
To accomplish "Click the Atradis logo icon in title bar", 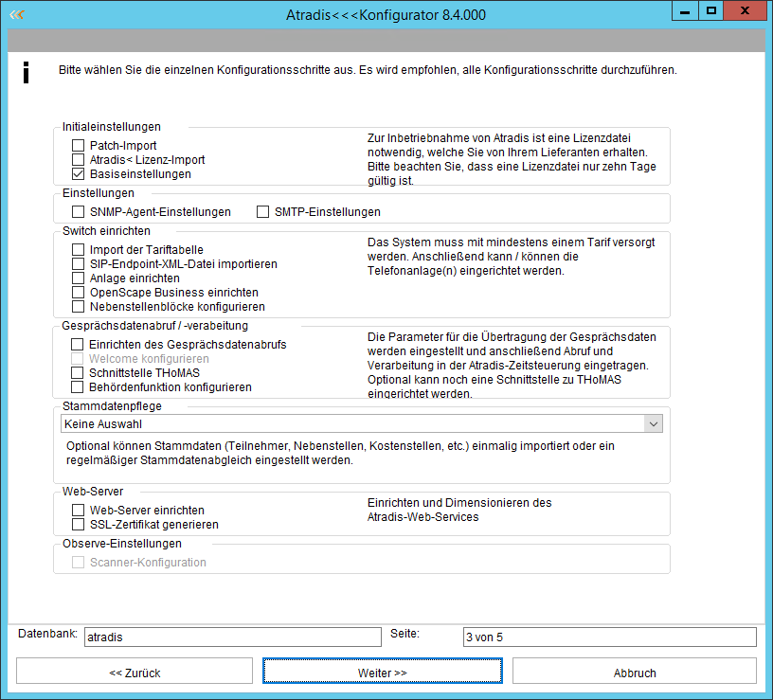I will [x=17, y=15].
